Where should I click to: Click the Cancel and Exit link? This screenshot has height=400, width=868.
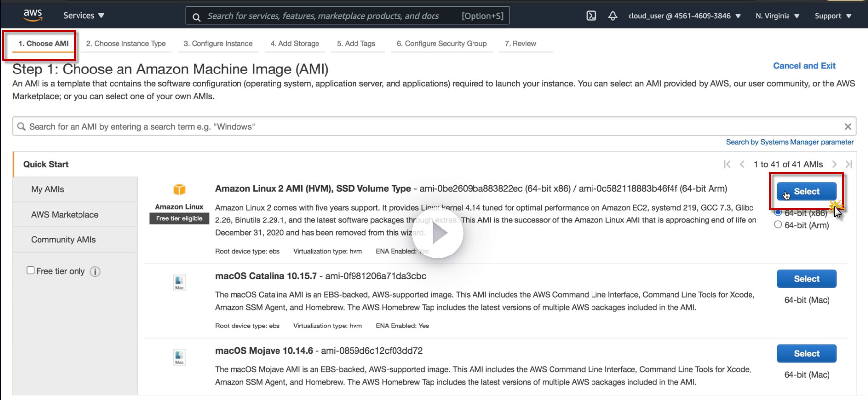tap(804, 66)
